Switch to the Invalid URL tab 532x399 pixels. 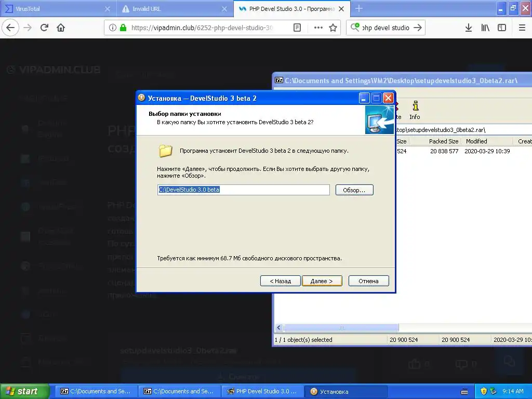175,9
